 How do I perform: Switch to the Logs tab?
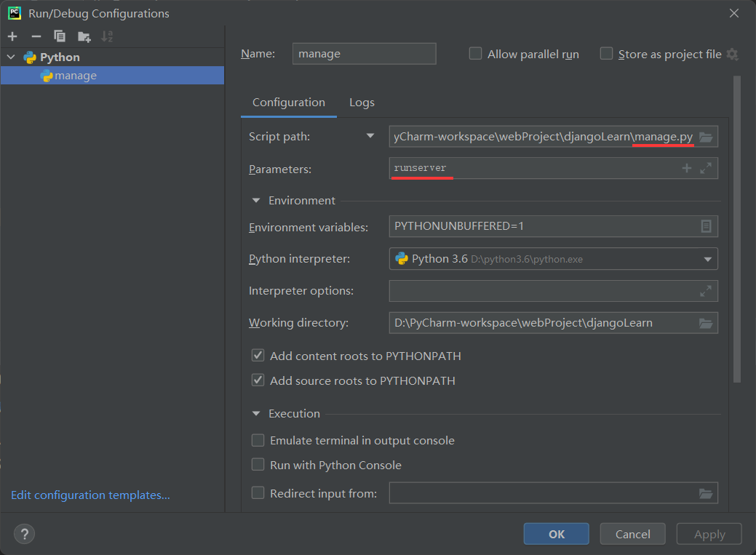point(362,103)
